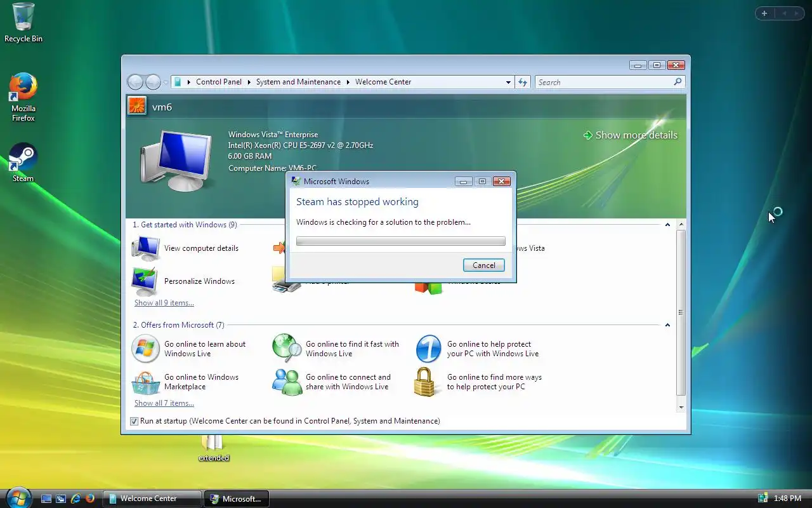812x508 pixels.
Task: Click 'Windows Vista Enterprise' text
Action: [x=273, y=135]
